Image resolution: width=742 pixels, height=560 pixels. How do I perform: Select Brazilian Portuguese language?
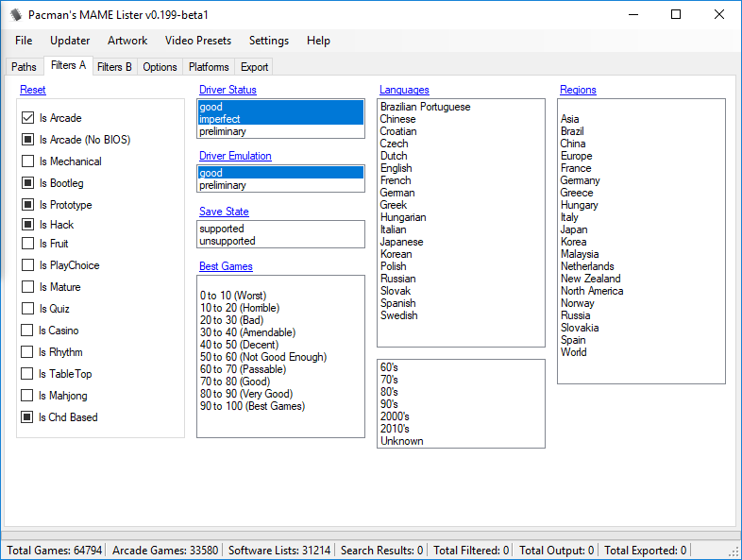coord(461,107)
